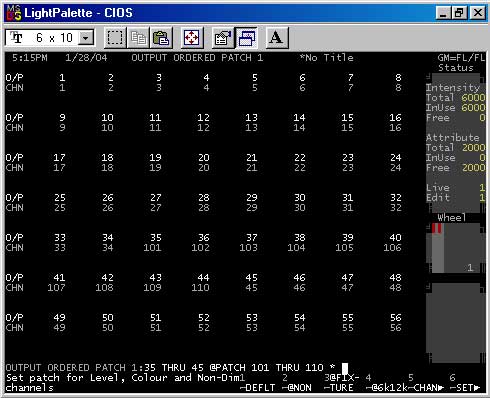The image size is (490, 398).
Task: Toggle the Full Screen icon
Action: click(192, 38)
